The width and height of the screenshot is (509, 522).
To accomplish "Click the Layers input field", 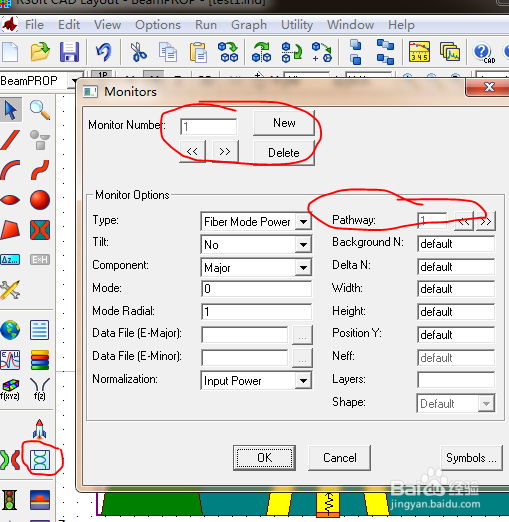I will coord(456,380).
